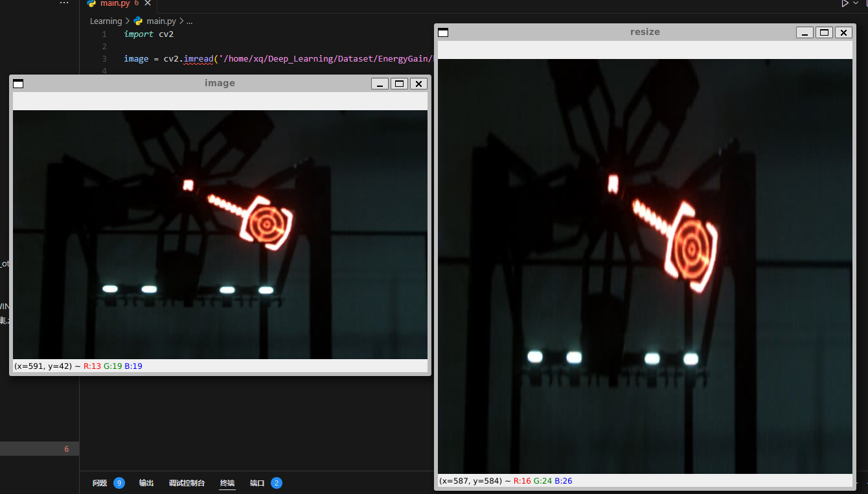Close the image window
The image size is (868, 494).
[419, 84]
